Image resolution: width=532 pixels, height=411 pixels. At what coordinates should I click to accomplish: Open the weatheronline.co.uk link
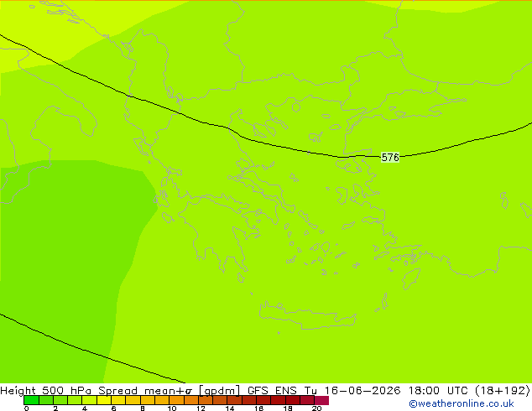point(462,403)
